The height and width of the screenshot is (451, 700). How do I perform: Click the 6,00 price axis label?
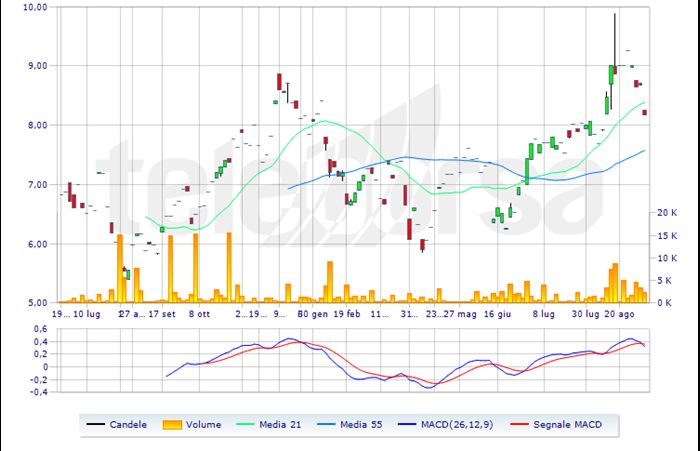click(x=38, y=244)
